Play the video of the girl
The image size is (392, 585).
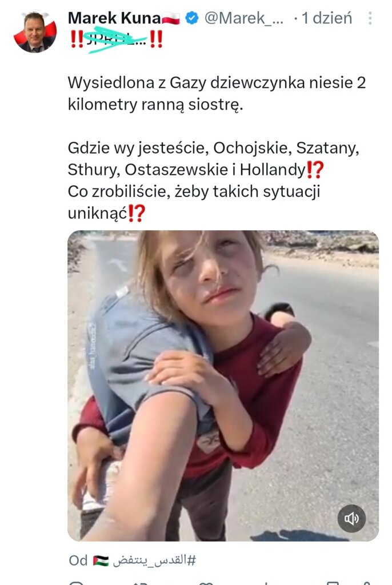[x=223, y=386]
